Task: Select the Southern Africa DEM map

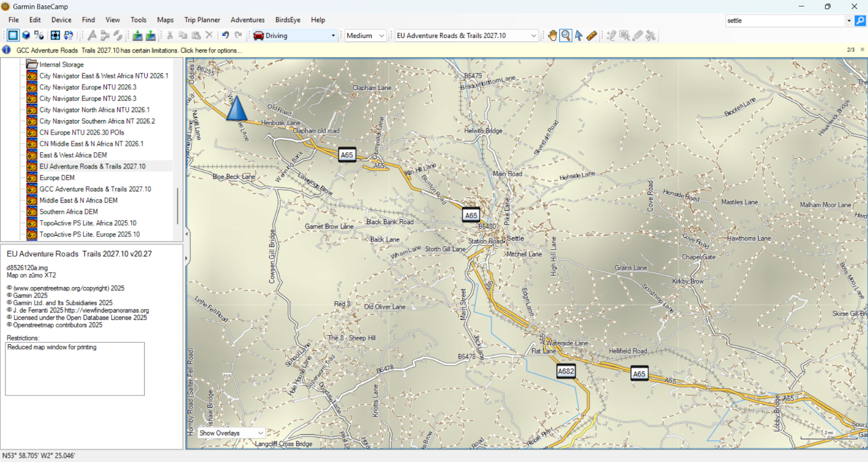Action: click(68, 212)
